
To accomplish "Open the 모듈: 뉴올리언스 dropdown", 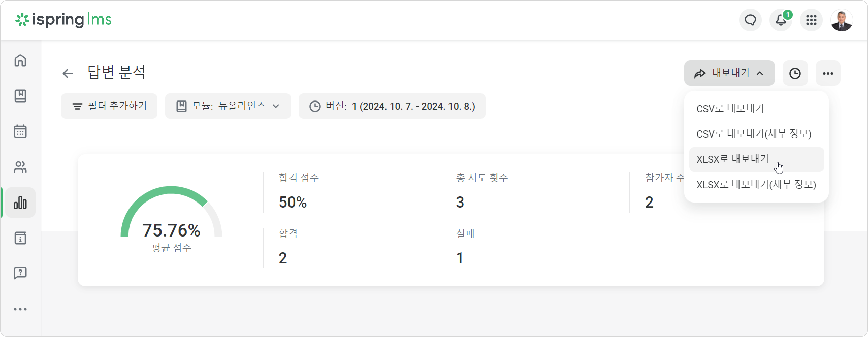I will click(228, 106).
